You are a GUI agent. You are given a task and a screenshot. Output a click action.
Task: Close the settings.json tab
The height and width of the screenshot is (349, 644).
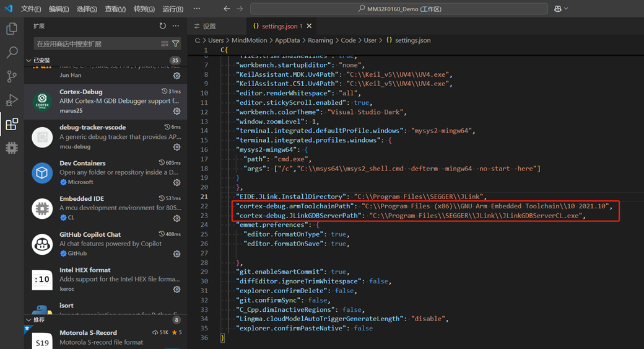pyautogui.click(x=310, y=26)
